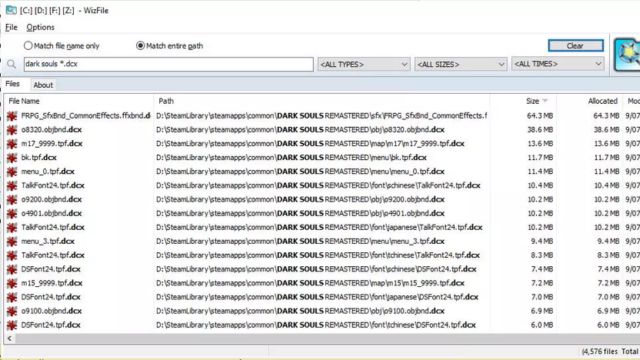Click file icon of o9100.objbnd.dcx row
Image resolution: width=640 pixels, height=360 pixels.
pos(12,311)
